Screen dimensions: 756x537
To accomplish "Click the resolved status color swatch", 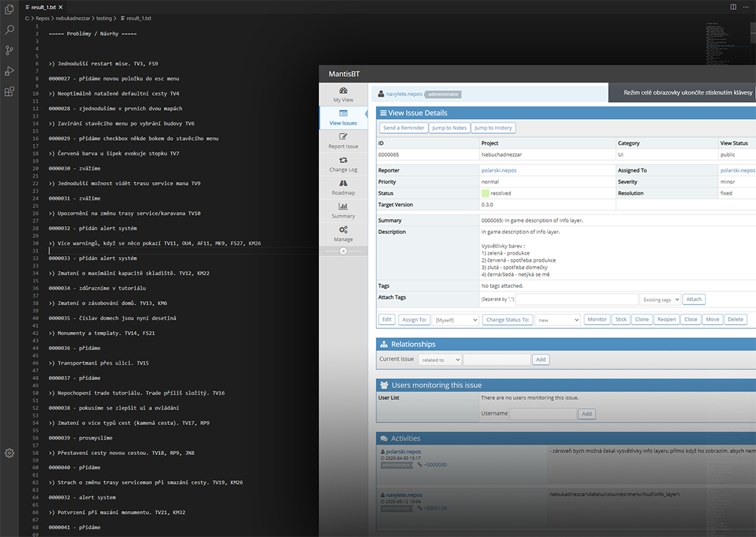I will pyautogui.click(x=485, y=193).
